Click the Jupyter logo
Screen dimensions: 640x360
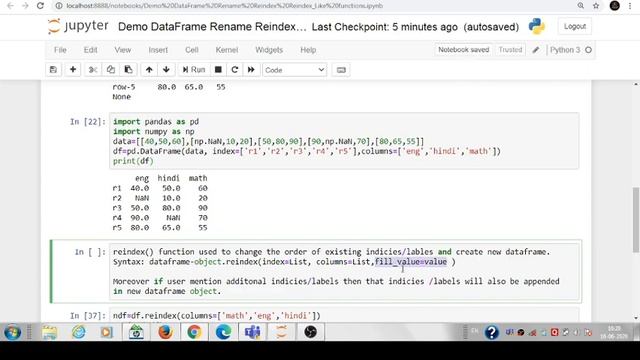click(x=78, y=27)
